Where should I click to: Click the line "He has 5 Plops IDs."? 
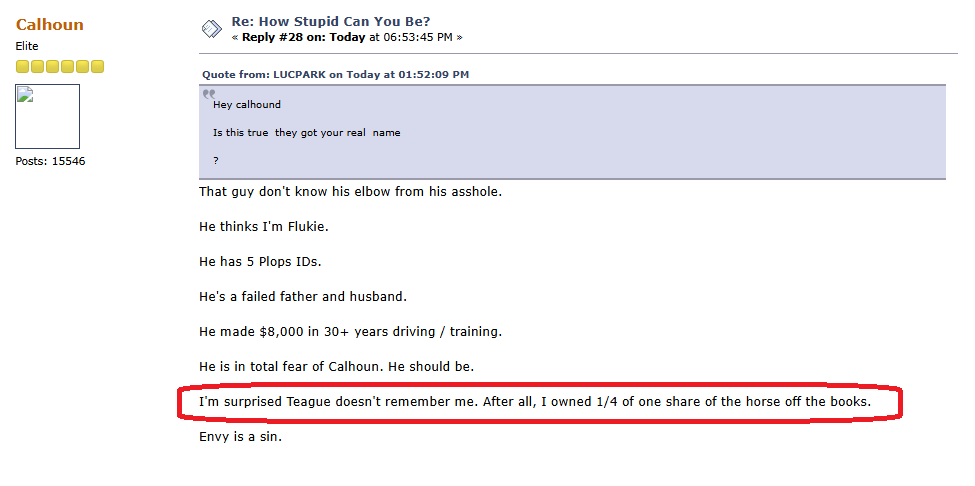[259, 261]
